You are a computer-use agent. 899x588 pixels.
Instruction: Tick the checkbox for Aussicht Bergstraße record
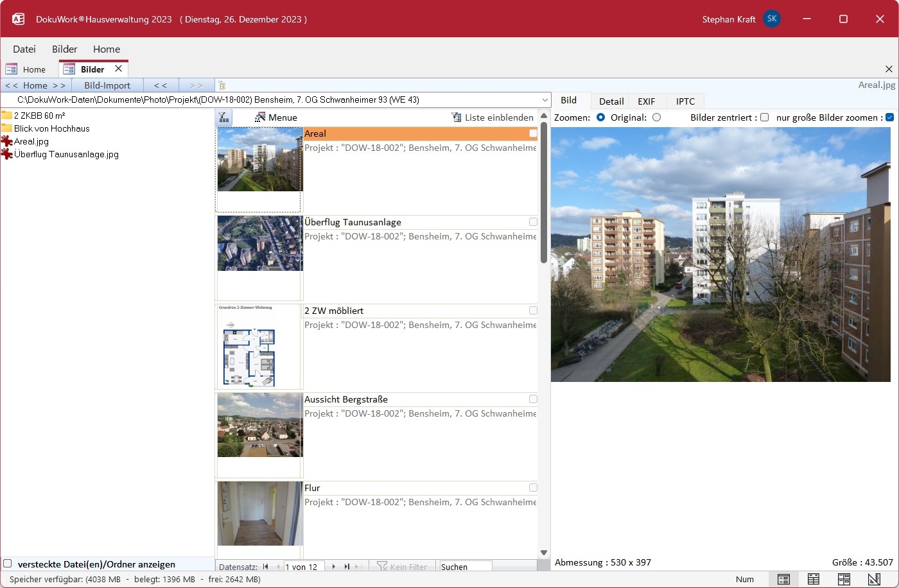tap(533, 399)
